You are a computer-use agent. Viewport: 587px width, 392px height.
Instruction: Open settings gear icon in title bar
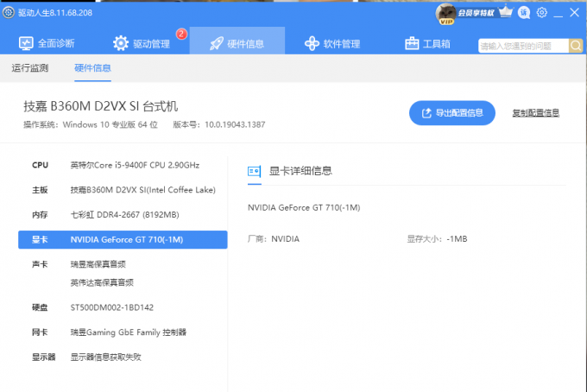click(542, 13)
